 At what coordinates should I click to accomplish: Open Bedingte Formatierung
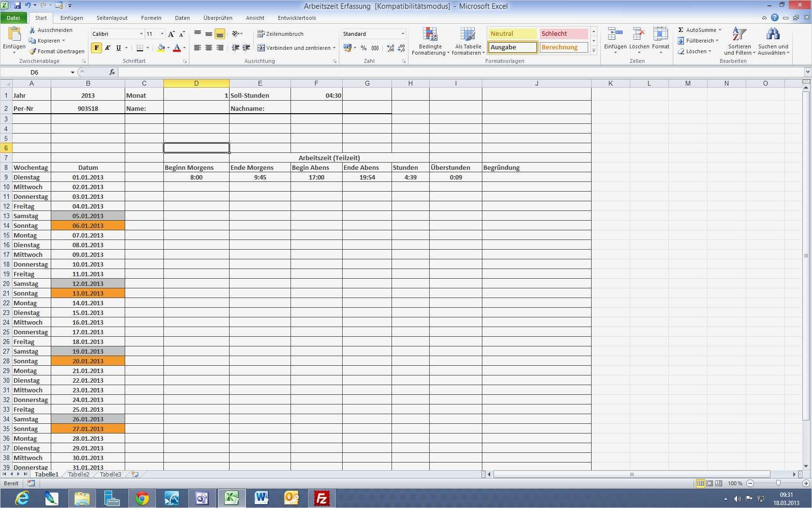pyautogui.click(x=429, y=41)
